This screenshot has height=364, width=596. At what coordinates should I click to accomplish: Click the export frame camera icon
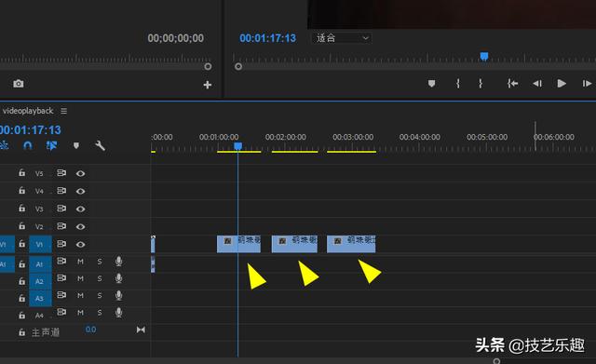pos(19,84)
